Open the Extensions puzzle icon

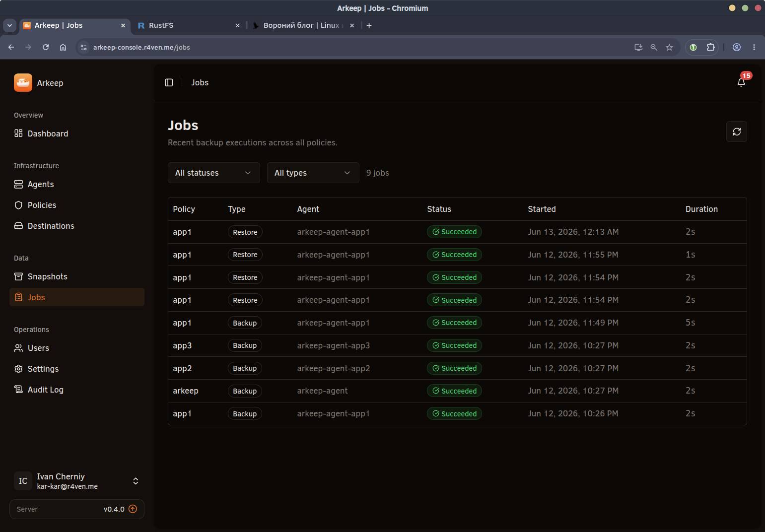710,47
